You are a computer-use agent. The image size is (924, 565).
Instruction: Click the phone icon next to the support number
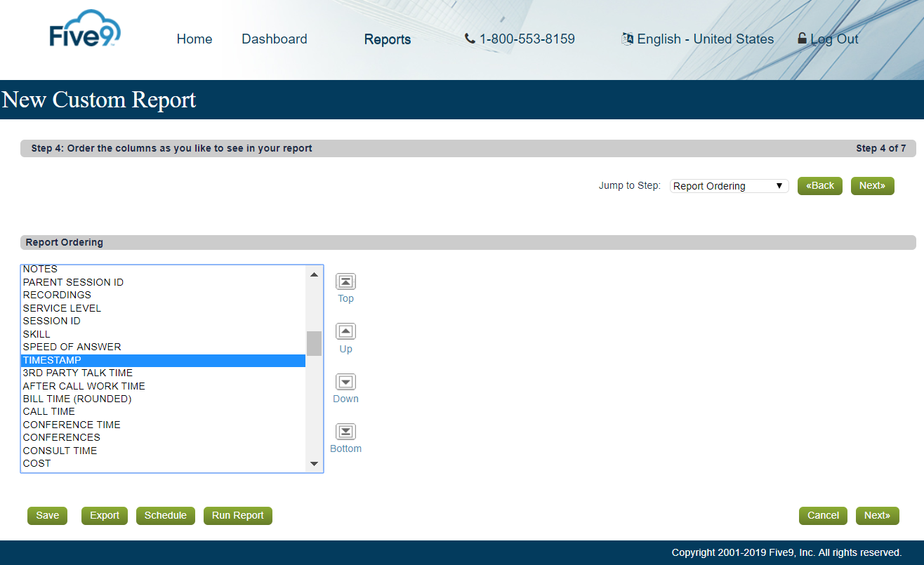pos(470,39)
